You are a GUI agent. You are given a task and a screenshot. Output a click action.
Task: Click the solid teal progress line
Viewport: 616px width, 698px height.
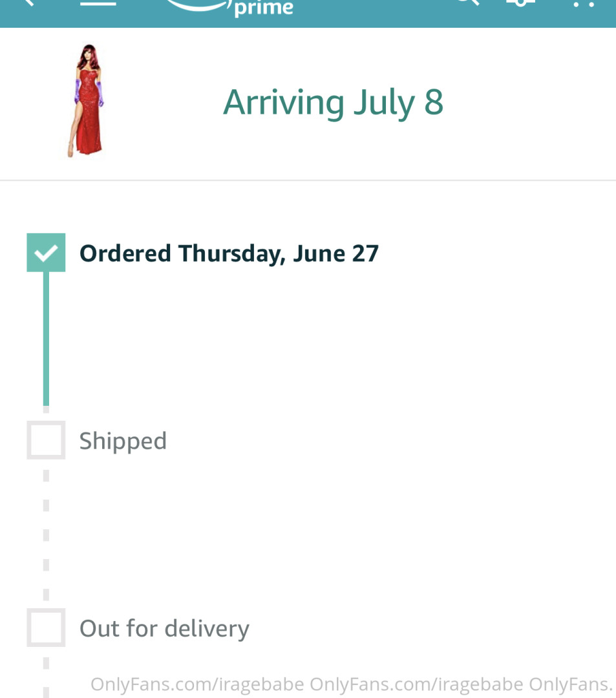46,336
